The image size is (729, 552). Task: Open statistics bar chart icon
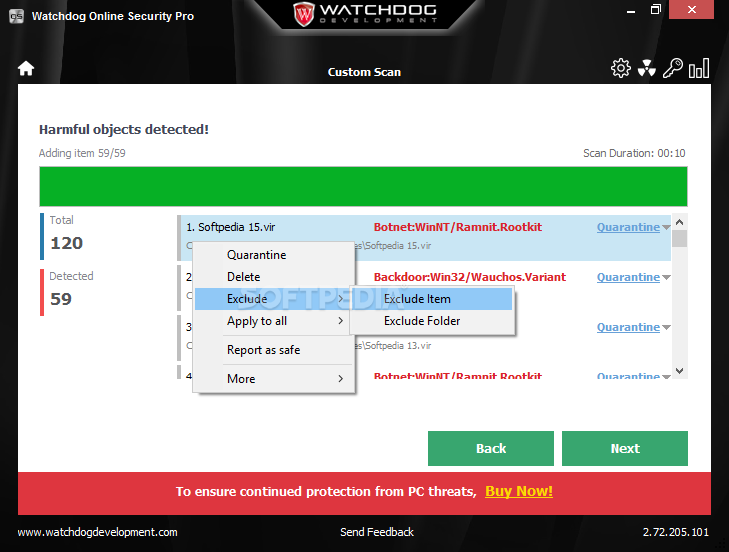click(x=699, y=68)
